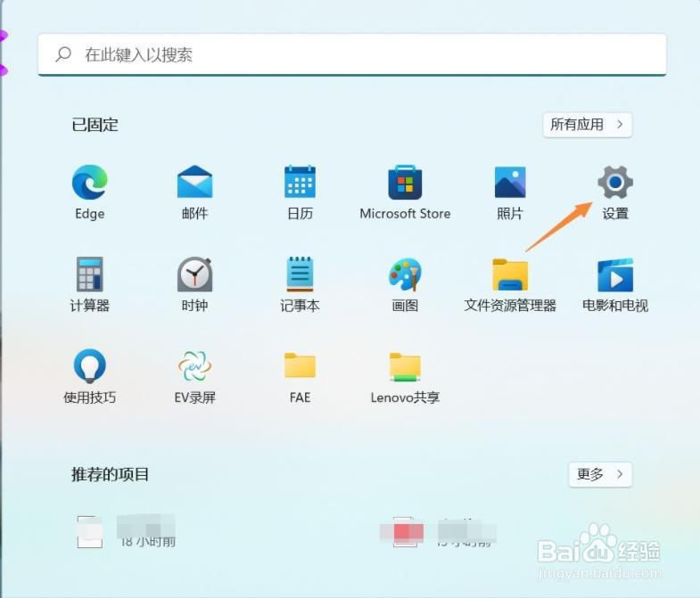Focus the 在此键入以搜索 search box
This screenshot has width=700, height=598.
[352, 54]
